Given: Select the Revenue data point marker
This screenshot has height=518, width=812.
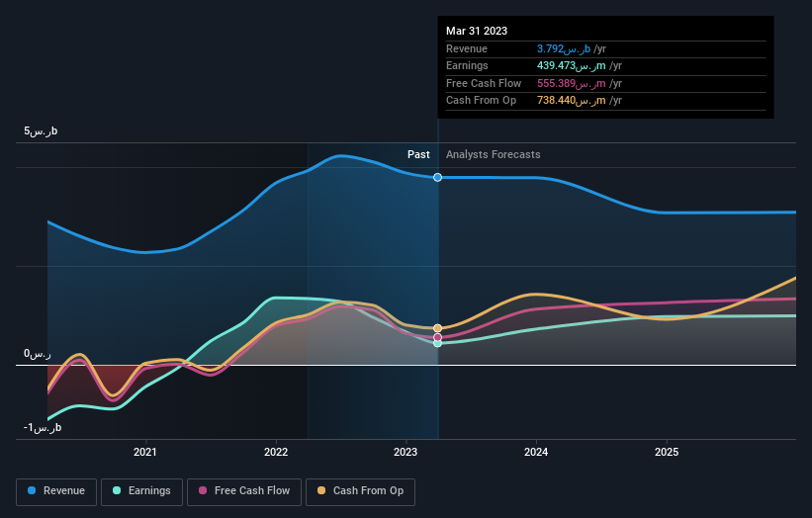Looking at the screenshot, I should (x=437, y=178).
